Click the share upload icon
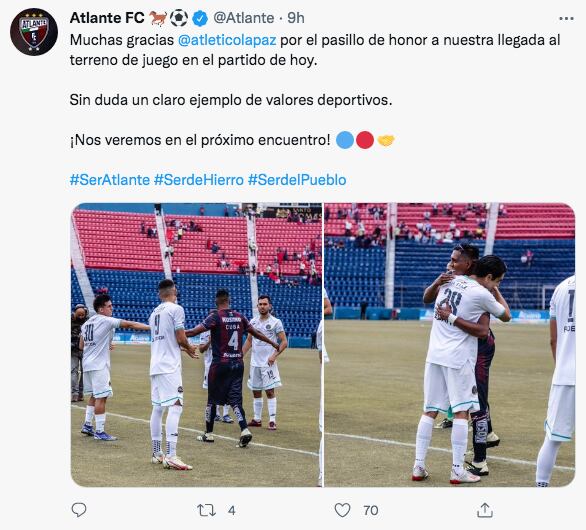Image resolution: width=586 pixels, height=530 pixels. (485, 510)
